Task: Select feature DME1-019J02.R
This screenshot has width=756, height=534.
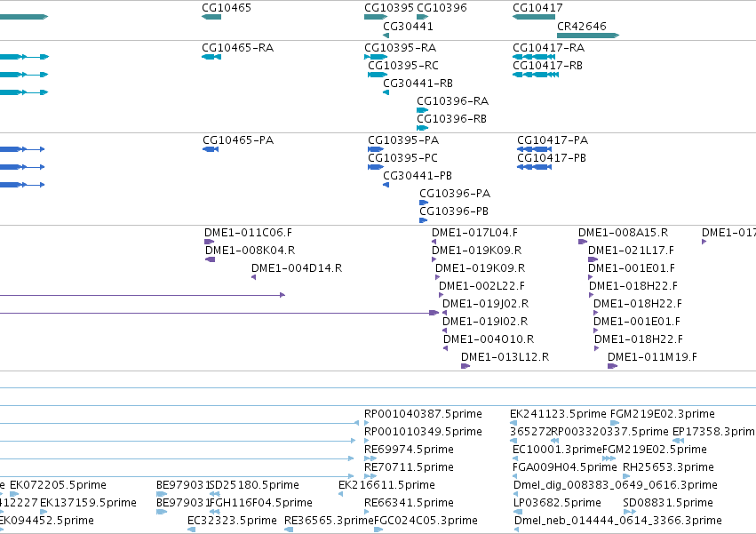Action: click(486, 305)
